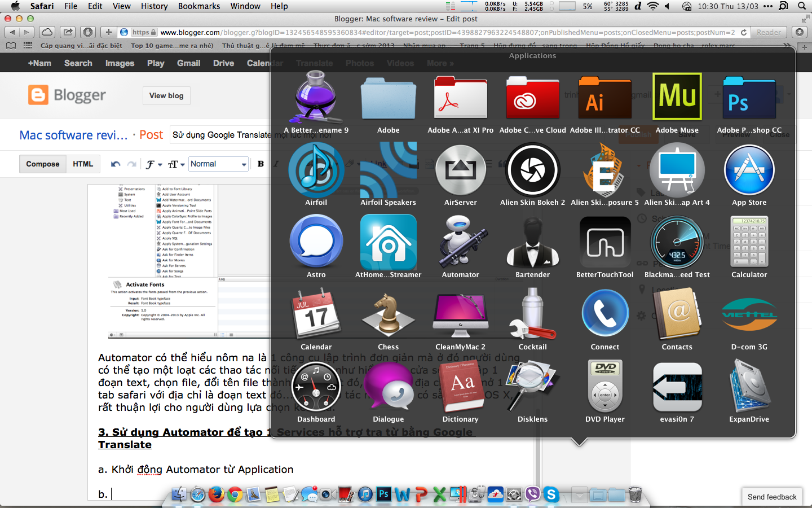Image resolution: width=812 pixels, height=508 pixels.
Task: Launch D-com 3G
Action: pyautogui.click(x=749, y=315)
